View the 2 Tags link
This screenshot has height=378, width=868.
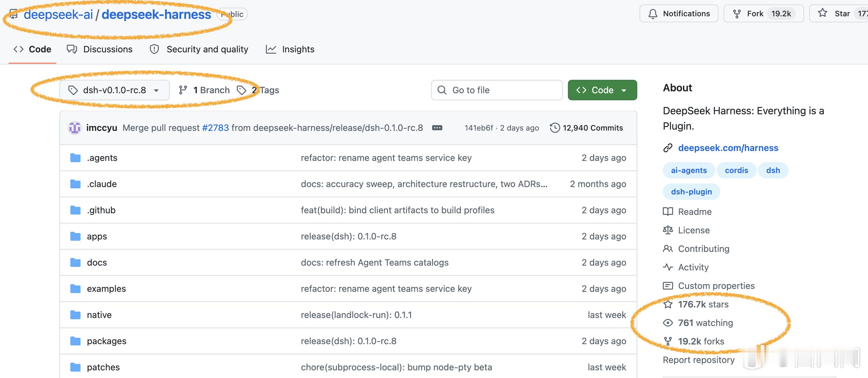[x=258, y=90]
